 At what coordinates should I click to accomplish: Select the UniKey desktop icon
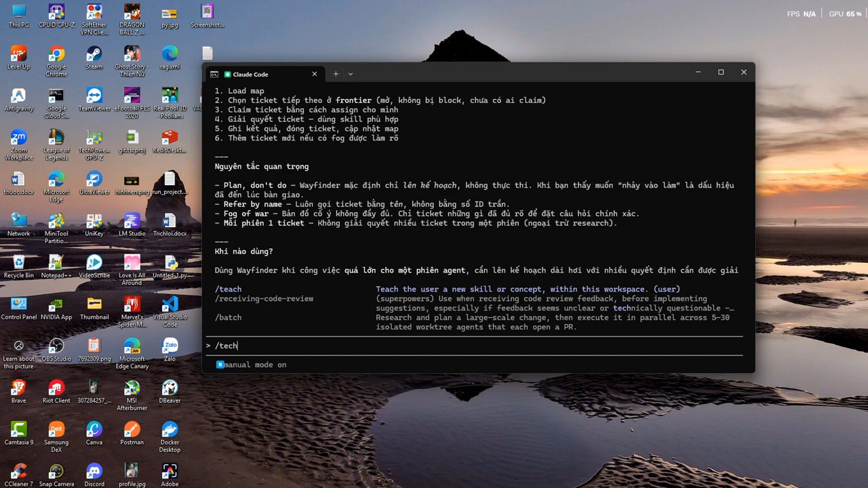coord(94,225)
